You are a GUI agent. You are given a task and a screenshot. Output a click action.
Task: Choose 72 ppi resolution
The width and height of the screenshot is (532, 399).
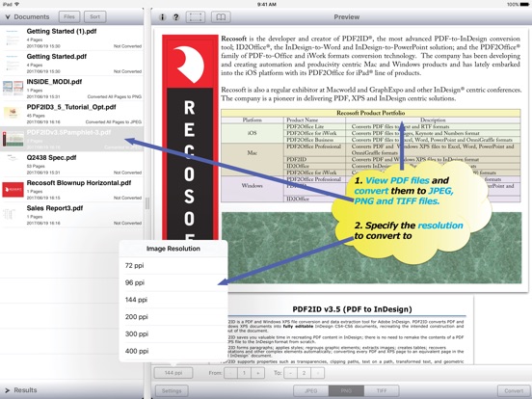pos(173,266)
